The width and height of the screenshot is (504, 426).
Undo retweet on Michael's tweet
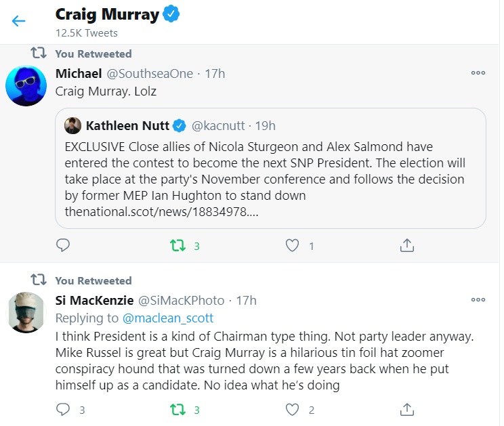(177, 245)
